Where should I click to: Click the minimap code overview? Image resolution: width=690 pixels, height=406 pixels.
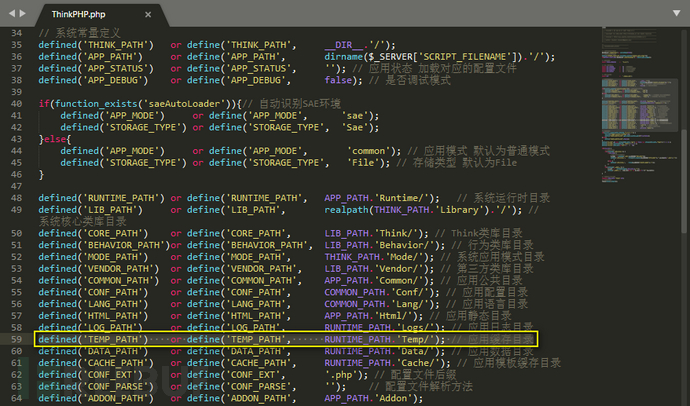coord(639,106)
